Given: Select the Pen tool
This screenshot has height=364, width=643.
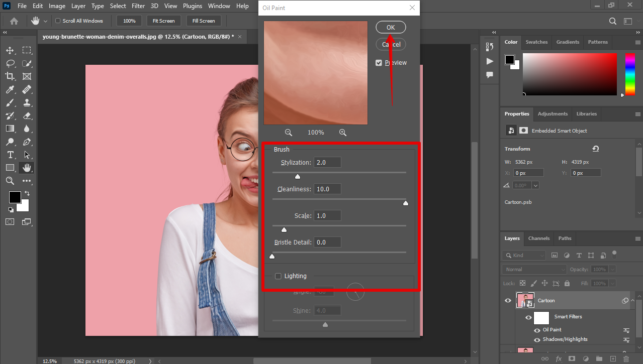Looking at the screenshot, I should 27,142.
